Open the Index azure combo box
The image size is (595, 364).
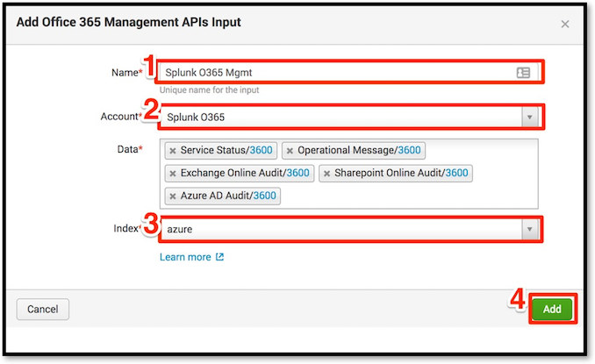pos(348,229)
